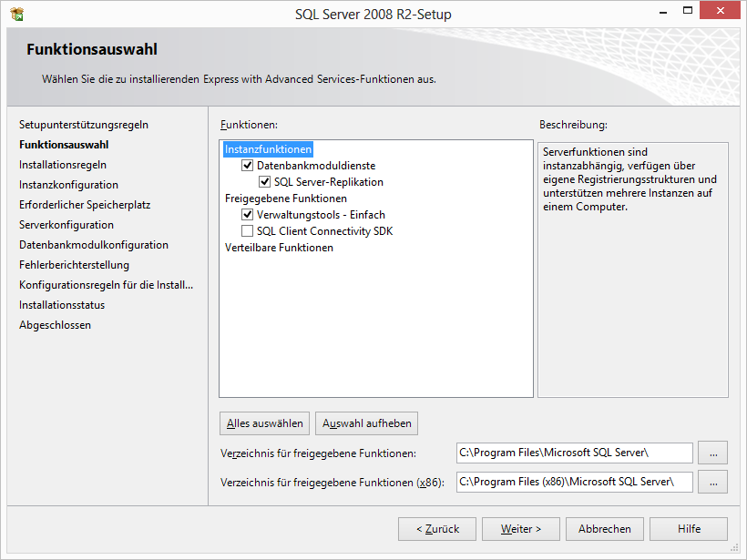Click the Datenbankmoduldienste label text

(x=316, y=166)
